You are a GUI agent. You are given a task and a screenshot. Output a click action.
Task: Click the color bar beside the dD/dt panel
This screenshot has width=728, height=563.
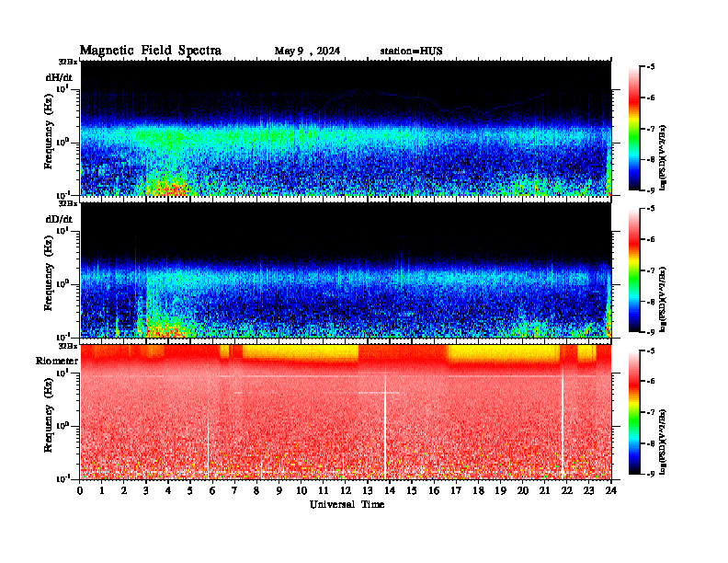pyautogui.click(x=633, y=270)
